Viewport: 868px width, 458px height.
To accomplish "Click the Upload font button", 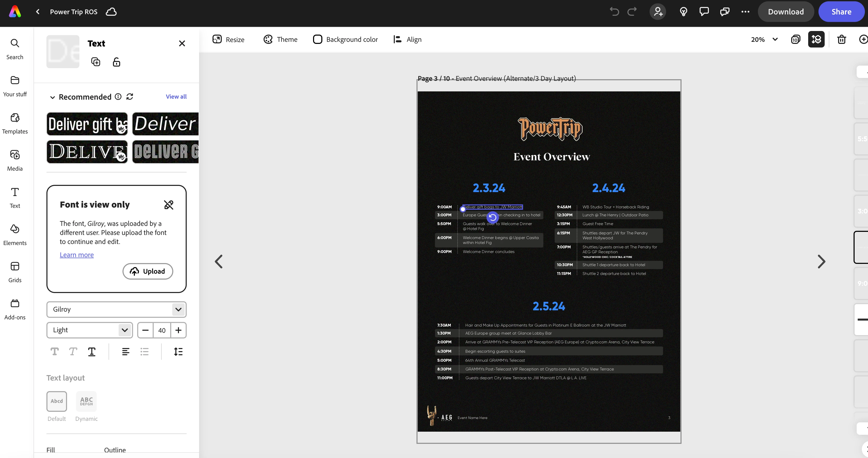I will [x=148, y=271].
